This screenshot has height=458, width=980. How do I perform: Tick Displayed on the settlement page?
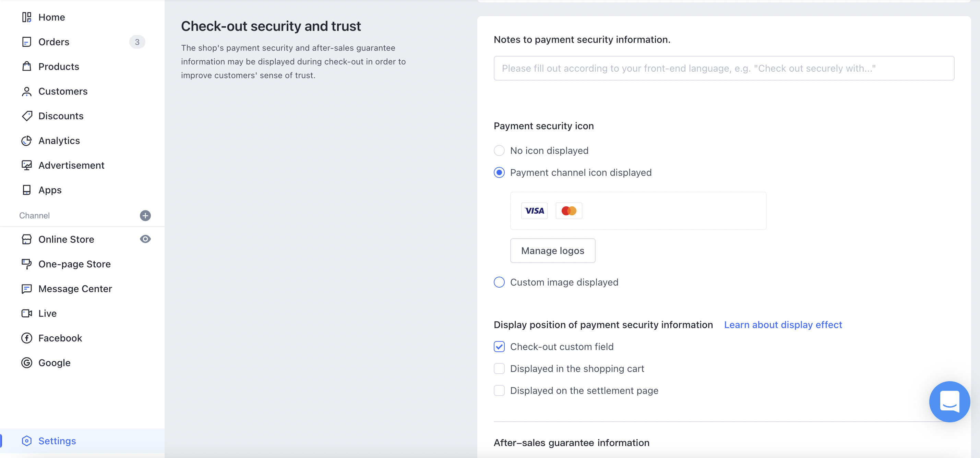click(x=499, y=391)
